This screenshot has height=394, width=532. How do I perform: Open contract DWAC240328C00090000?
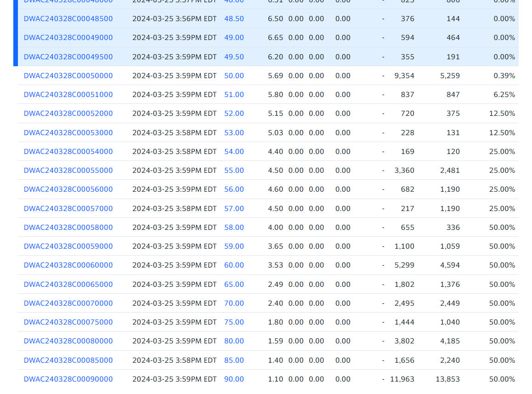coord(68,379)
